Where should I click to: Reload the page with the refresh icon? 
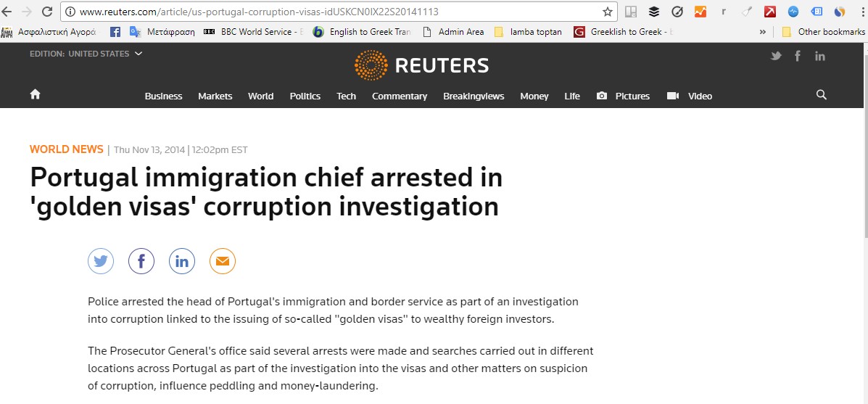click(x=48, y=12)
